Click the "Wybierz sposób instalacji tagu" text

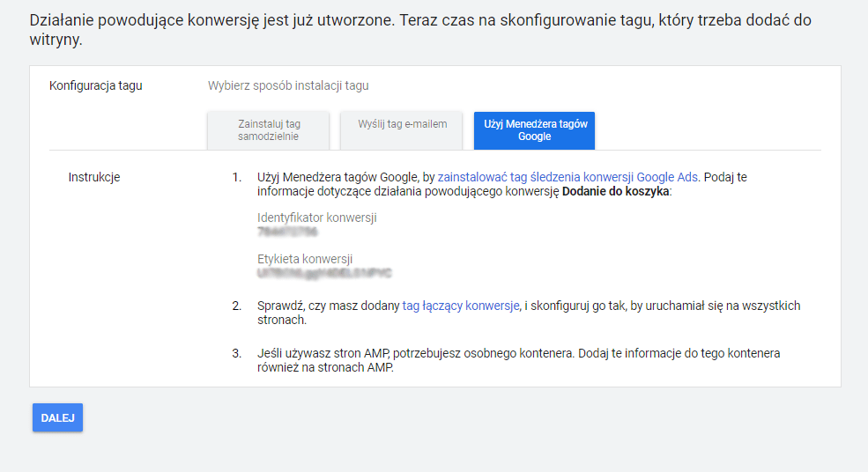(x=288, y=85)
